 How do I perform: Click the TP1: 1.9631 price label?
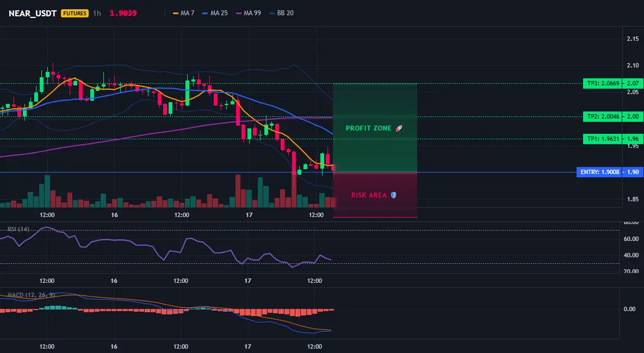603,139
